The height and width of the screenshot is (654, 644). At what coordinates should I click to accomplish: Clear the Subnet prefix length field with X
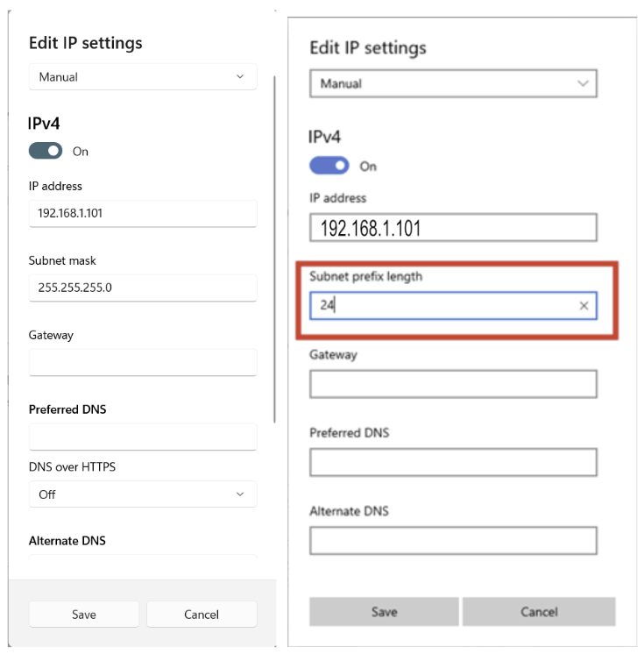point(584,306)
